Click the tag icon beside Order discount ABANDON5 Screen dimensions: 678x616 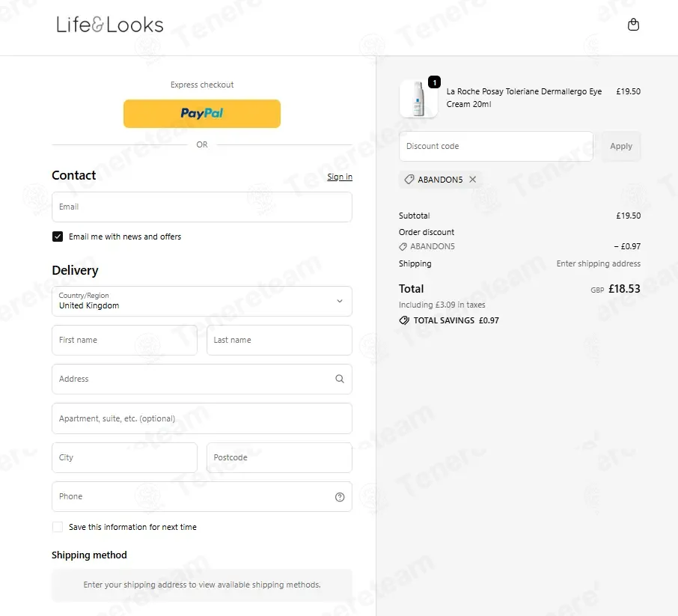pyautogui.click(x=403, y=246)
